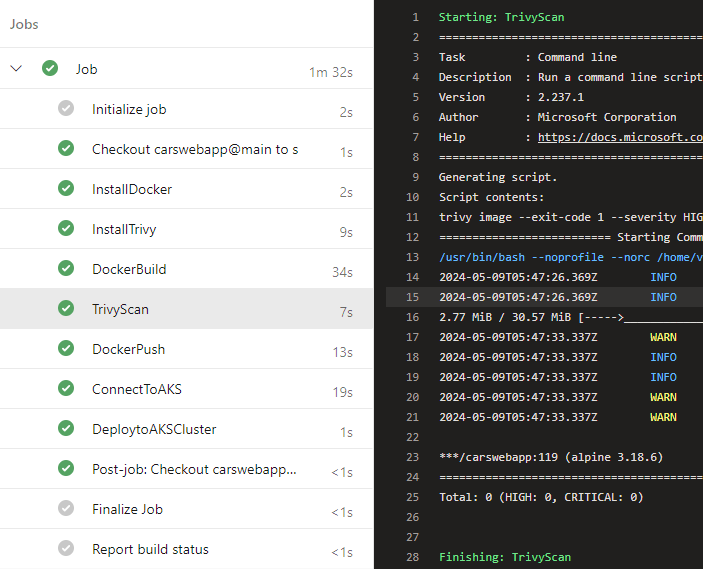Select the DeploytoAKSCluster step
703x569 pixels.
click(x=154, y=429)
